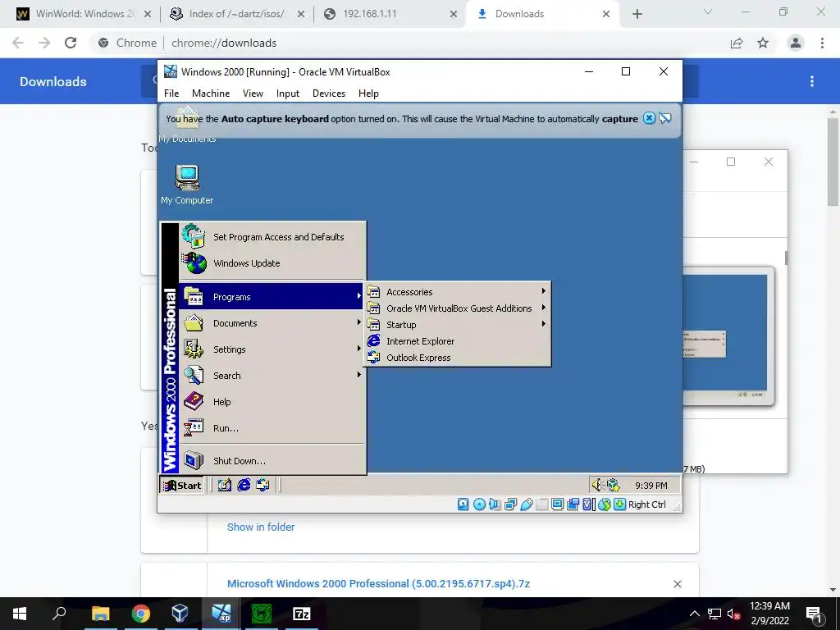Open 7-Zip from the Windows taskbar
The image size is (840, 630).
[302, 614]
